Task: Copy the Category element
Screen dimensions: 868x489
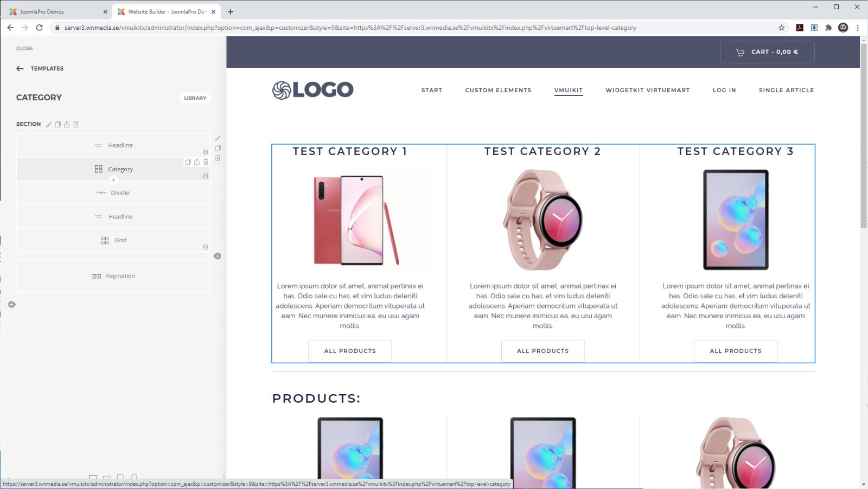Action: [x=188, y=162]
